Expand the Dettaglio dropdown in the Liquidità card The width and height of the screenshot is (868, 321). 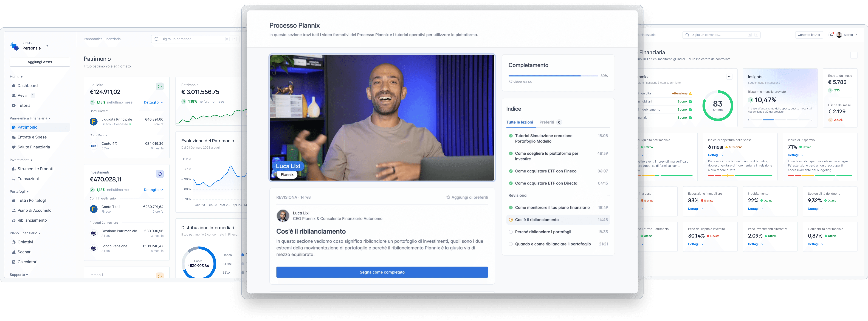154,102
